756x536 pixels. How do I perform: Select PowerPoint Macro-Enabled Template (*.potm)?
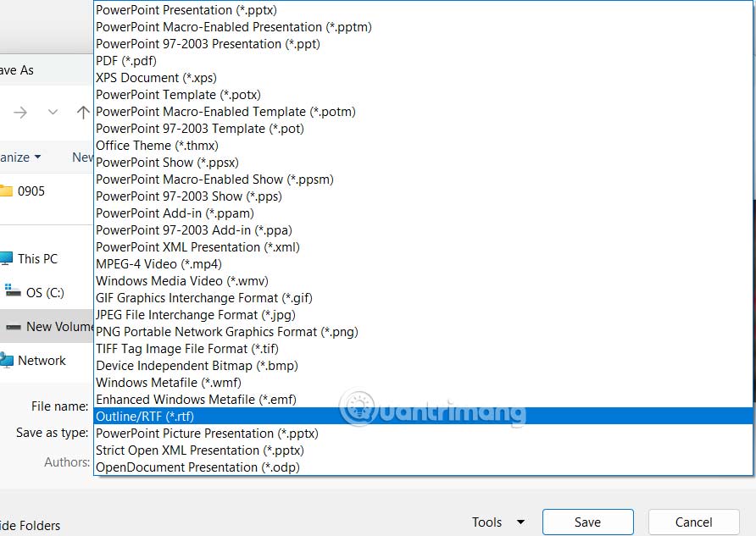[423, 111]
